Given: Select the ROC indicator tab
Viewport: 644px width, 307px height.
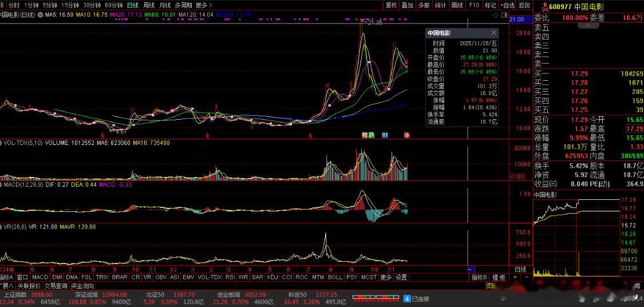Looking at the screenshot, I should [x=302, y=277].
